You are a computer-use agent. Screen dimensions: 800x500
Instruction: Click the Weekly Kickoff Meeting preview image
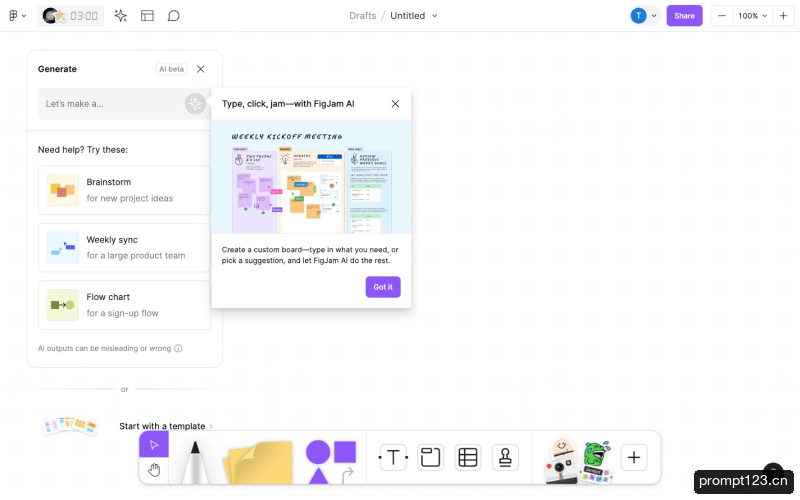point(311,177)
